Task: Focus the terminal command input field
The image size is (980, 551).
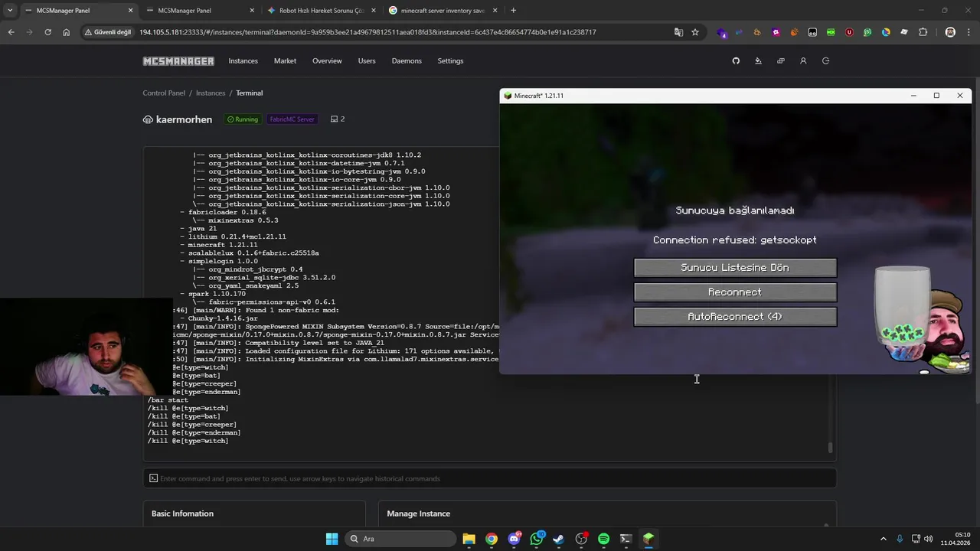Action: tap(490, 478)
